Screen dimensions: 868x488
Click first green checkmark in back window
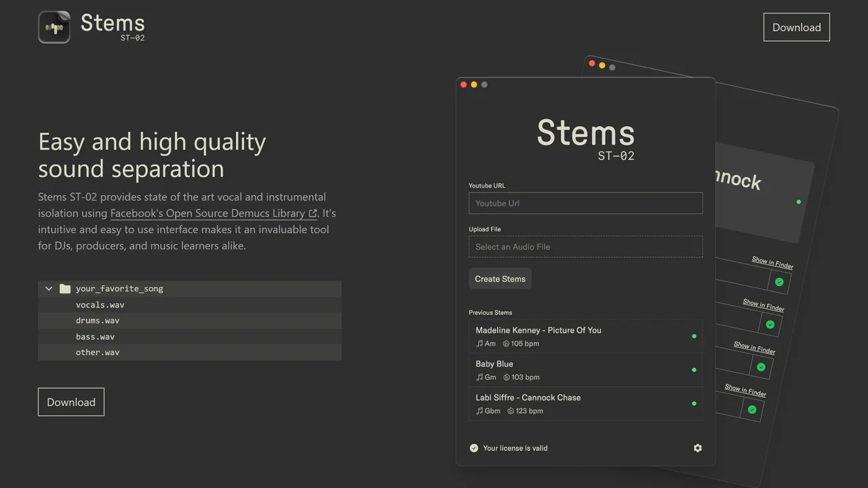(779, 282)
